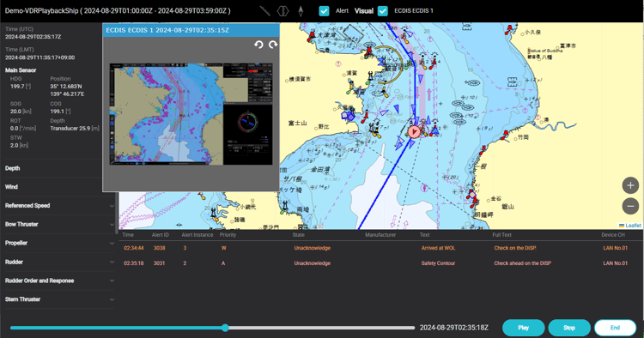Click 'Check on the DISP.' full text

[x=515, y=248]
